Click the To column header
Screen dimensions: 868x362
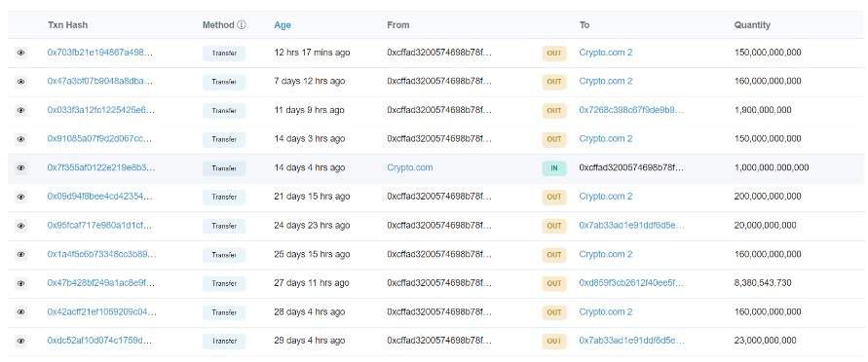click(585, 25)
